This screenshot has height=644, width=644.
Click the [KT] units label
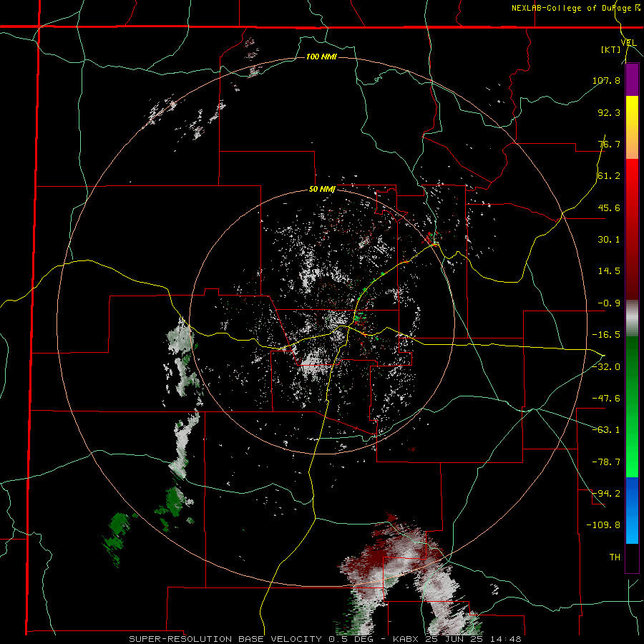point(610,50)
